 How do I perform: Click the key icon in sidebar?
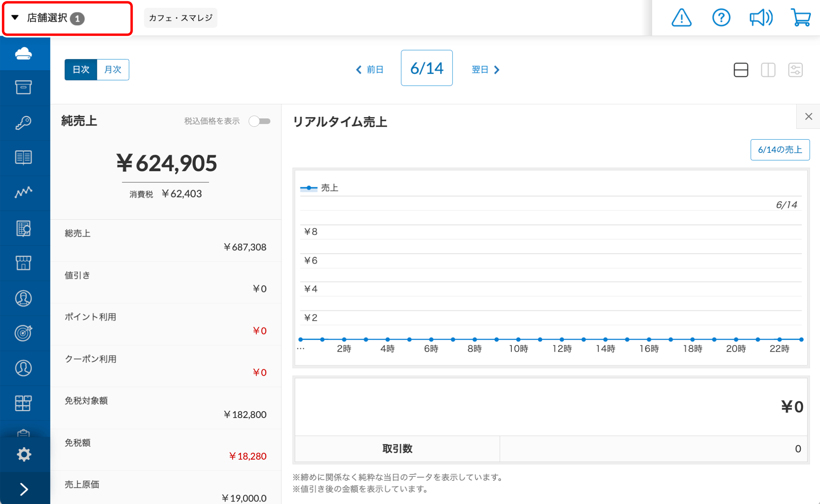pos(24,123)
